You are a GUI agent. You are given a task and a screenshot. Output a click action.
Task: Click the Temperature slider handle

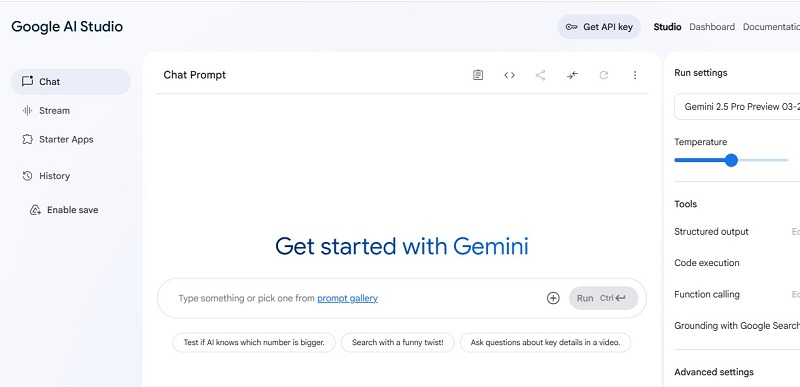(731, 160)
